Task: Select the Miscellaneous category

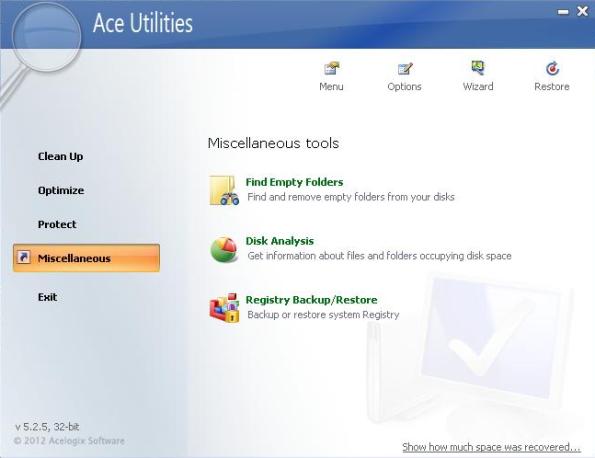Action: [86, 258]
